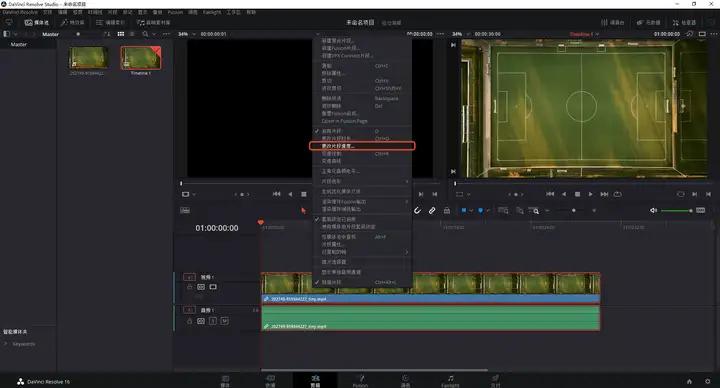
Task: Adjust the green volume slider
Action: coord(676,210)
